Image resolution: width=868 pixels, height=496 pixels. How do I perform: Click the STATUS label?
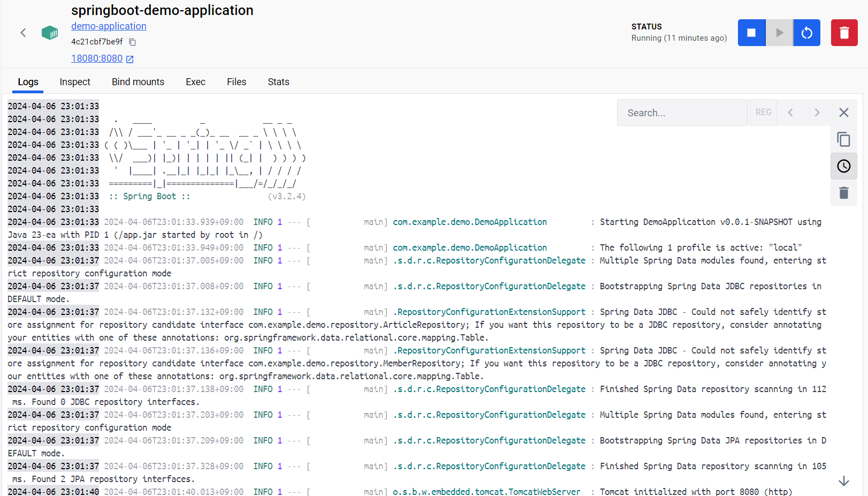(x=646, y=27)
